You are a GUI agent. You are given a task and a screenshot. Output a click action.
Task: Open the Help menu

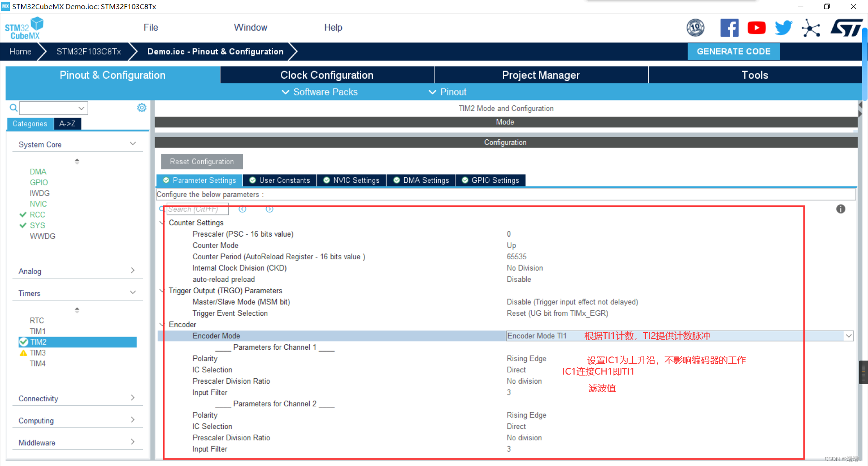(333, 28)
